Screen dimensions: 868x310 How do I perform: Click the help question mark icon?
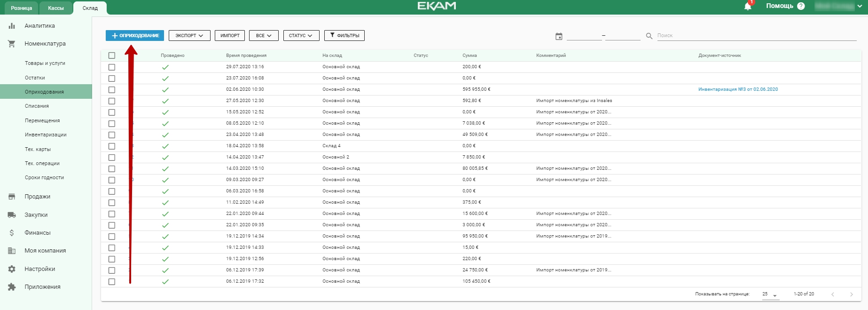[x=801, y=6]
